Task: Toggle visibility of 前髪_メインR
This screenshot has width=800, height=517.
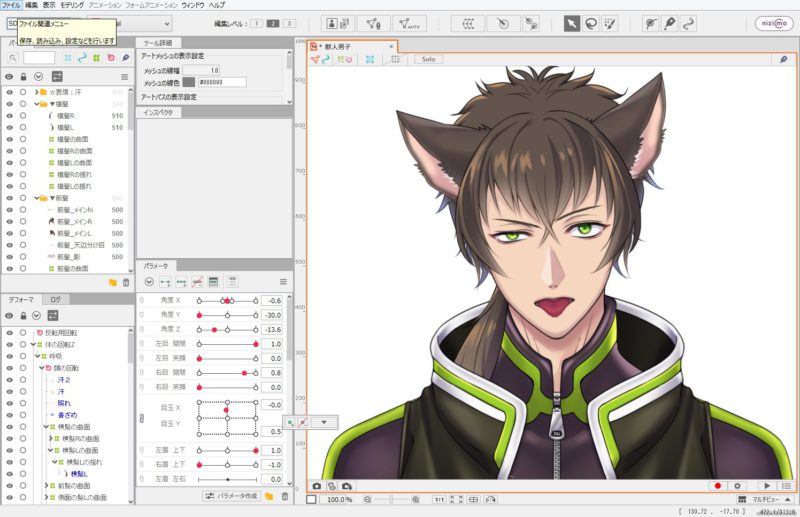Action: point(9,221)
